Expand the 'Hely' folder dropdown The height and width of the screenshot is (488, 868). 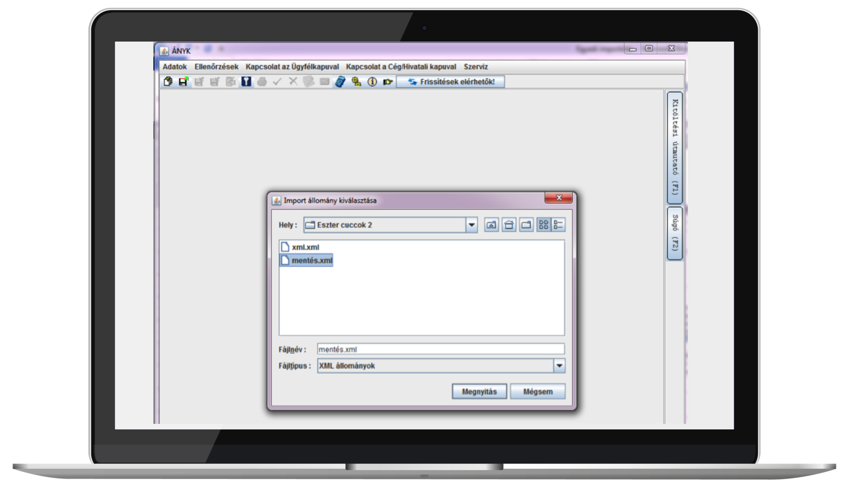pyautogui.click(x=471, y=225)
